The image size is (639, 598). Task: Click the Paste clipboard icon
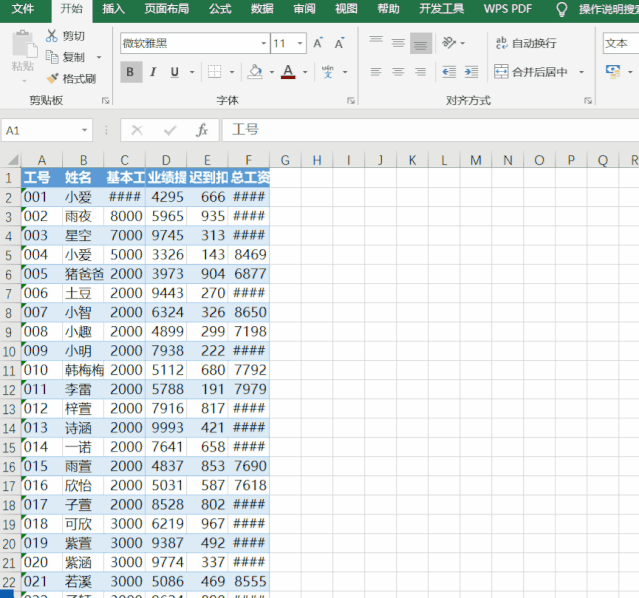[23, 44]
